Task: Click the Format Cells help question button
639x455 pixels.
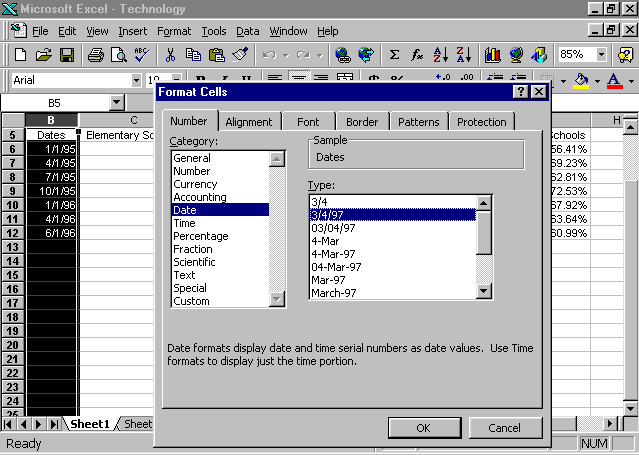Action: 521,92
